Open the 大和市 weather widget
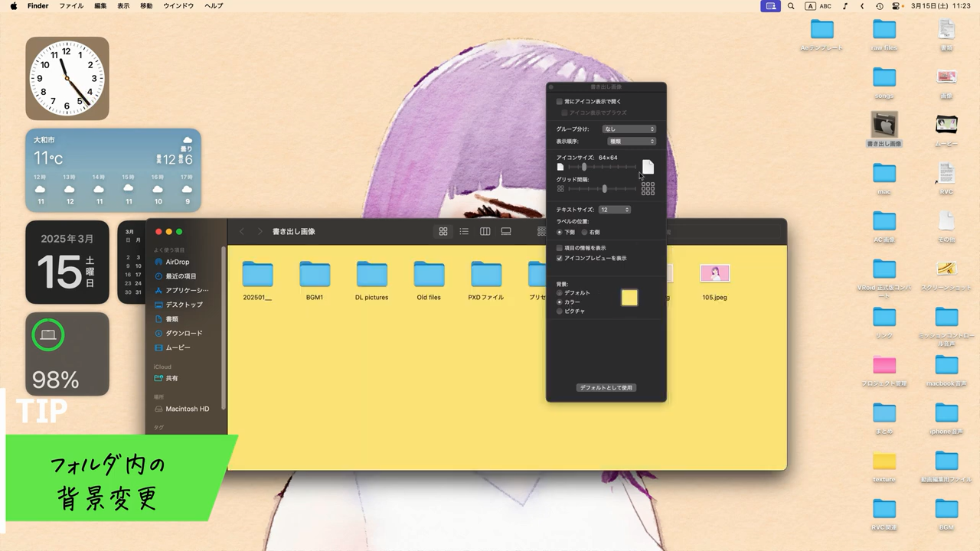The height and width of the screenshot is (551, 980). point(113,170)
